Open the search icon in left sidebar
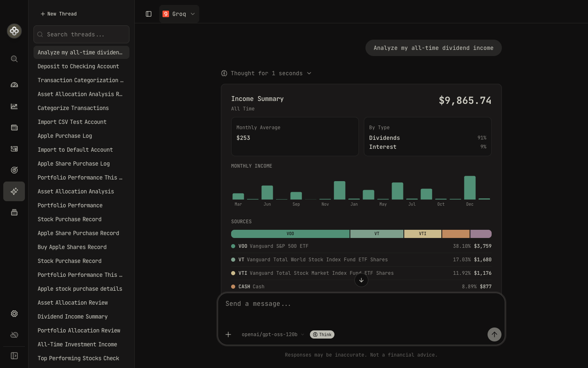Viewport: 588px width, 368px height. point(14,59)
